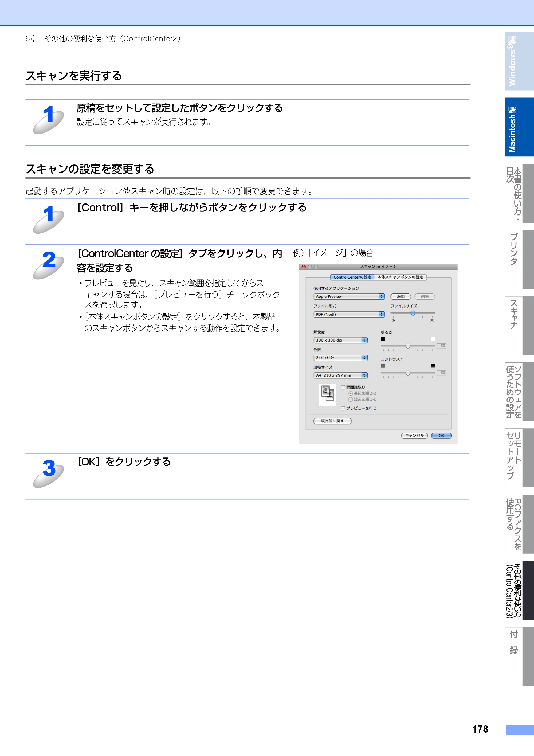Click the high contrast (コントラスト) icon
534x756 pixels.
433,366
